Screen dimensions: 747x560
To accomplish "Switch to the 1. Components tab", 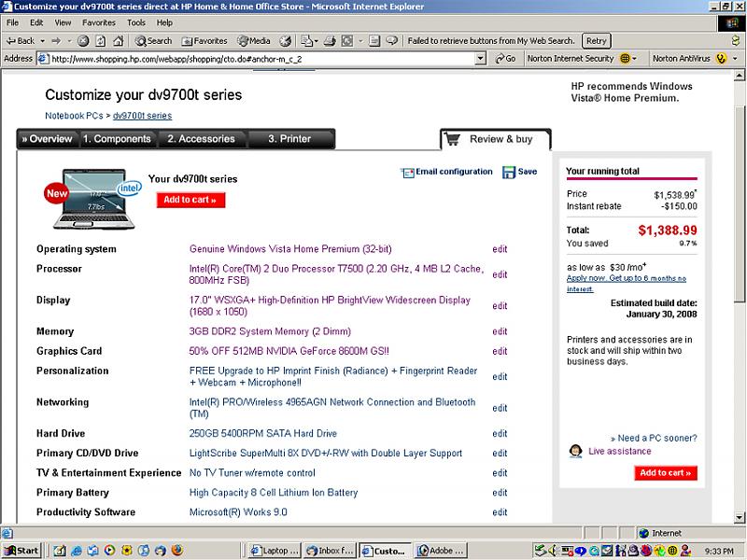I will click(x=118, y=139).
